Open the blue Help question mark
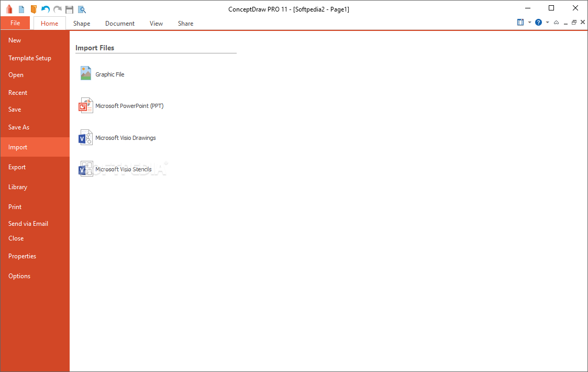 [538, 22]
